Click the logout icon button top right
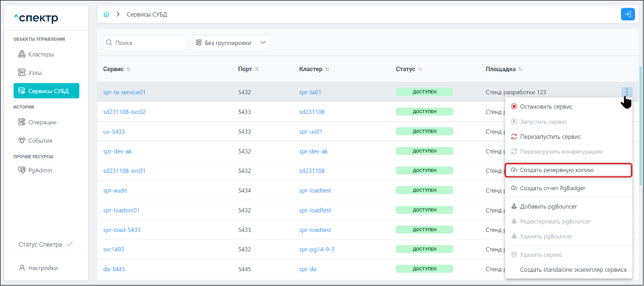The height and width of the screenshot is (286, 644). pyautogui.click(x=628, y=15)
